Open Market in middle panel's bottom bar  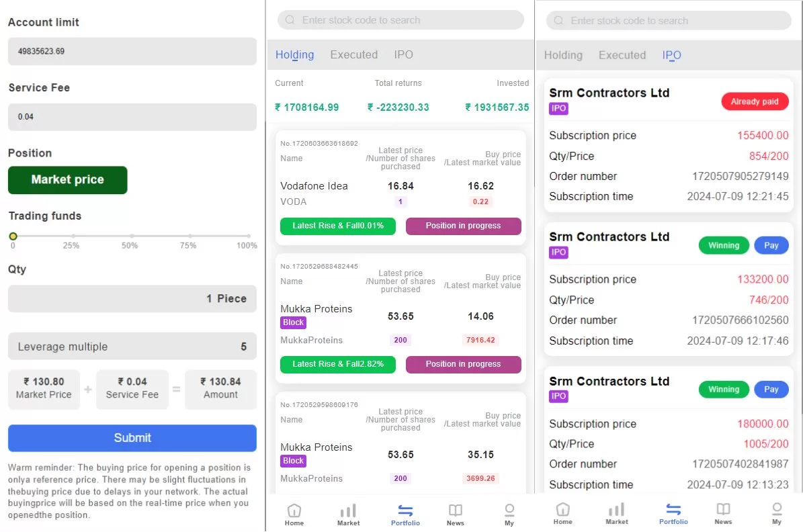pos(348,515)
